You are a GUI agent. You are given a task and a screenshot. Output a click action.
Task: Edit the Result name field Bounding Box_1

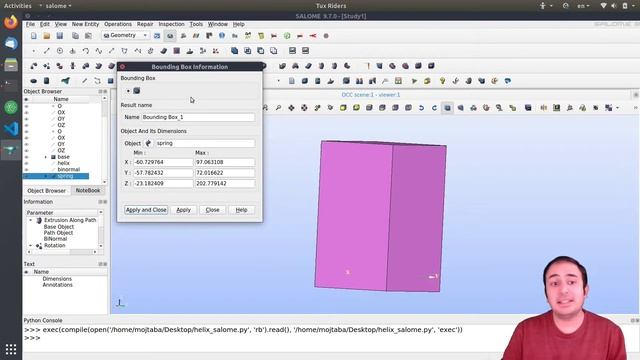click(198, 117)
